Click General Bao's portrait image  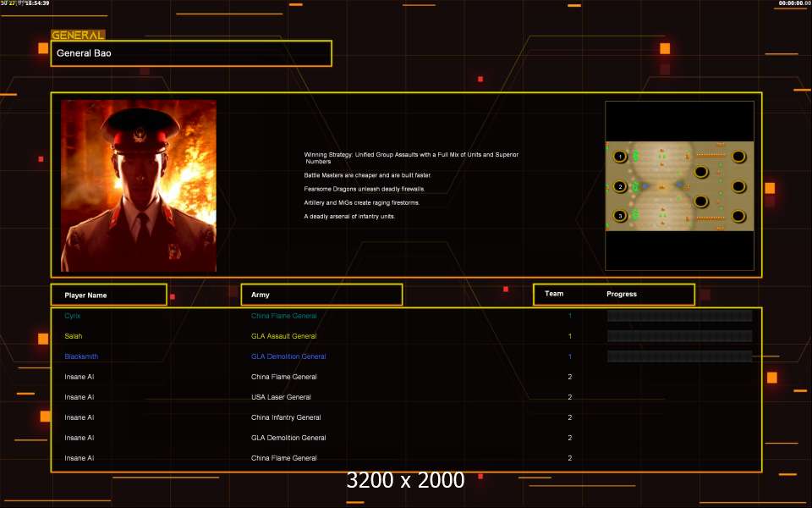point(139,185)
